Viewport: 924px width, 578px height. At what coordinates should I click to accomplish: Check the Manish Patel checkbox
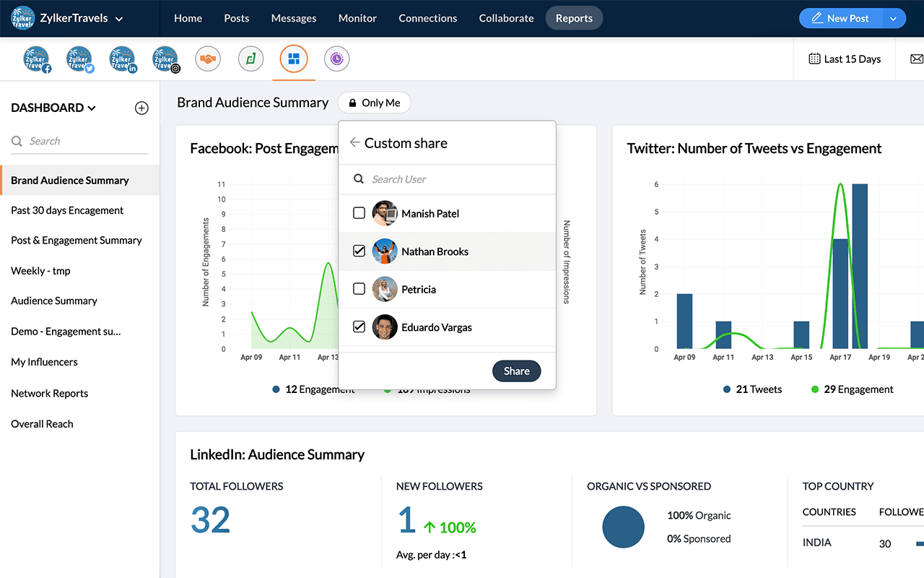click(x=359, y=213)
